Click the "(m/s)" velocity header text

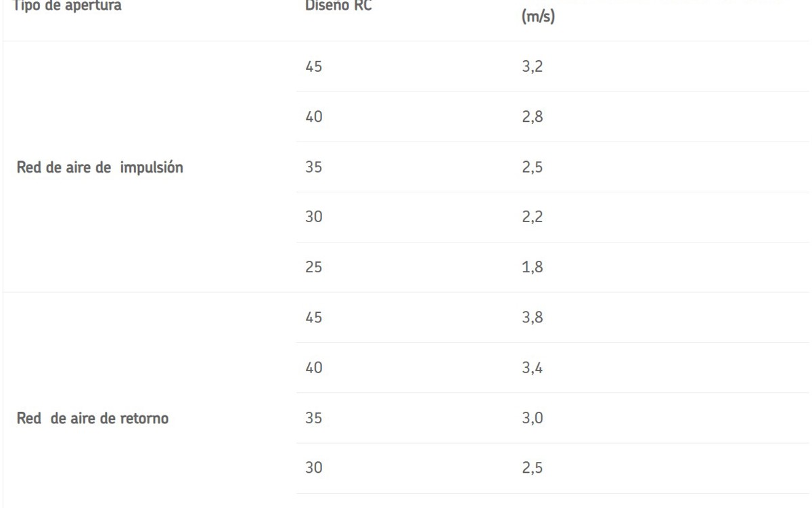coord(535,17)
